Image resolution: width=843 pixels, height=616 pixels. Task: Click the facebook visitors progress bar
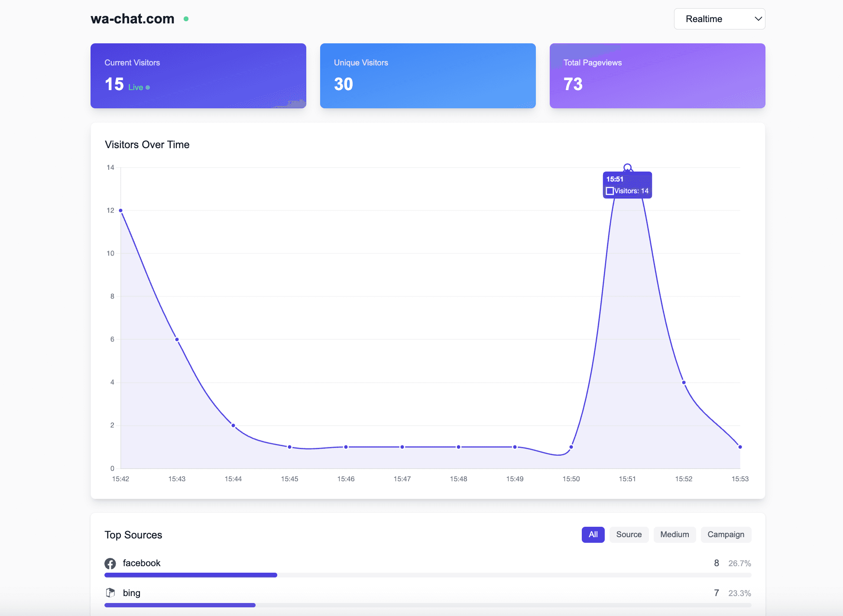pos(191,575)
